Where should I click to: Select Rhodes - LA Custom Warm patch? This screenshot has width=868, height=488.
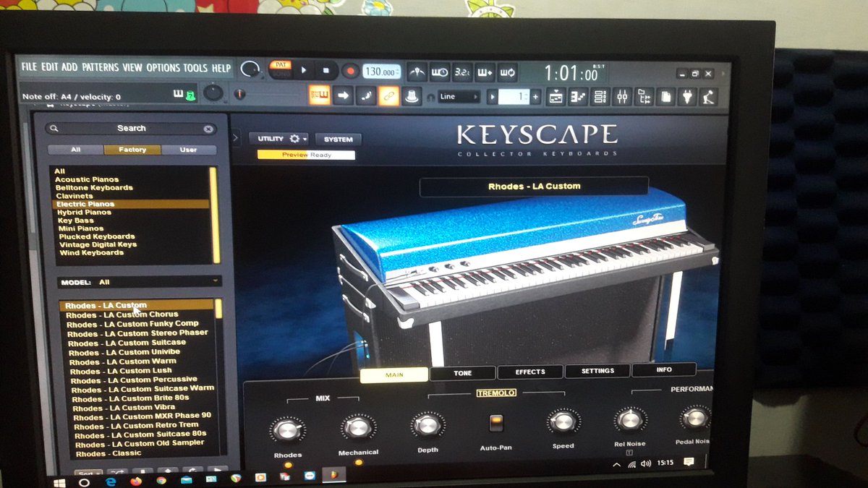[x=123, y=361]
